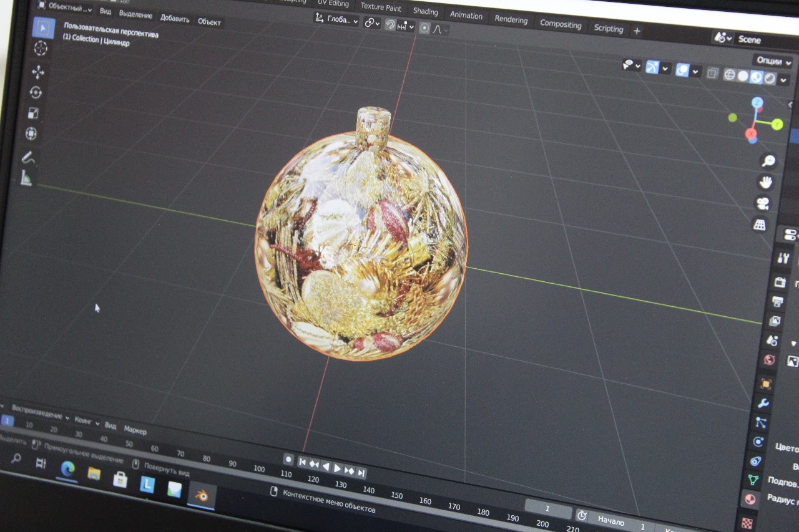Open the Playback timeline dropdown
This screenshot has height=532, width=799.
click(39, 414)
